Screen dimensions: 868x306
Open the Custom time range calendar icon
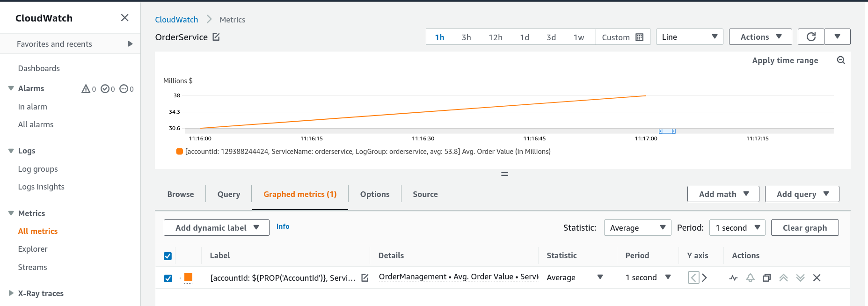tap(640, 37)
